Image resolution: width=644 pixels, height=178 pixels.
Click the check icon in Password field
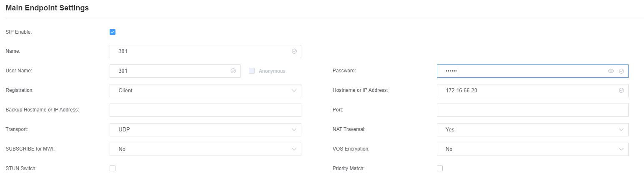click(621, 71)
